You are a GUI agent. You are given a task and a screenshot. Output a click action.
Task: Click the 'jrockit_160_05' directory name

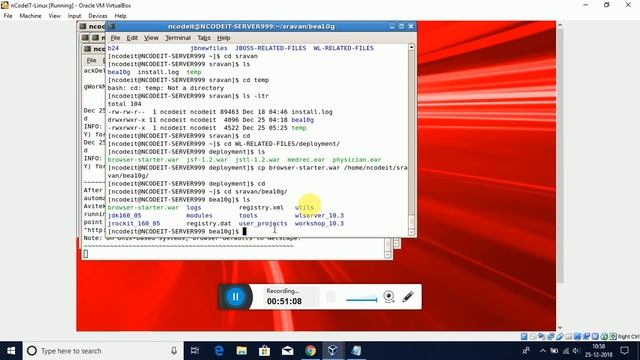click(x=134, y=224)
